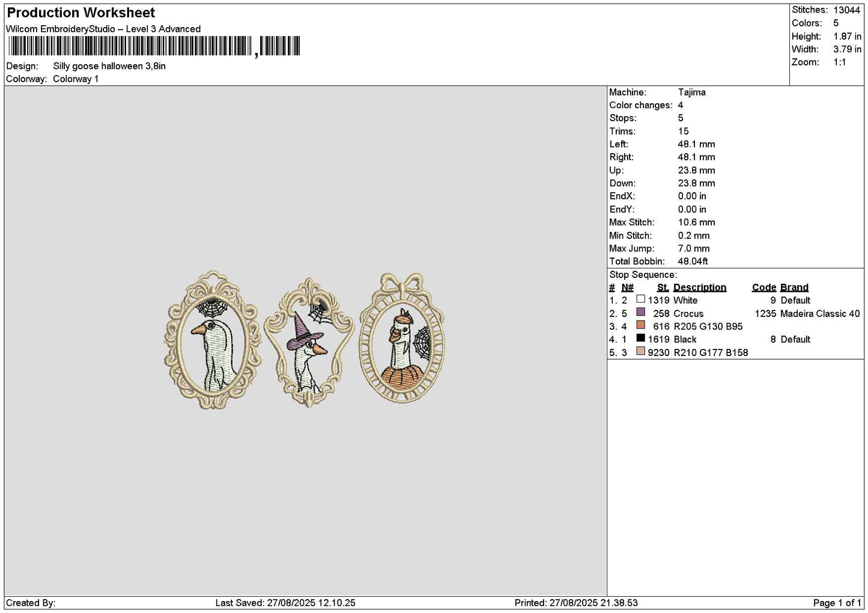This screenshot has width=868, height=613.
Task: Click the Trims value '15'
Action: [x=683, y=131]
